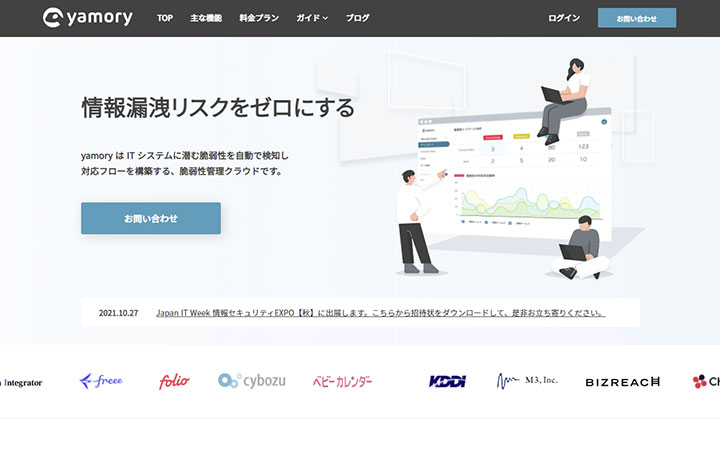Click the 情報漏洩リスクをゼロにする headline
This screenshot has height=450, width=720.
pyautogui.click(x=217, y=108)
